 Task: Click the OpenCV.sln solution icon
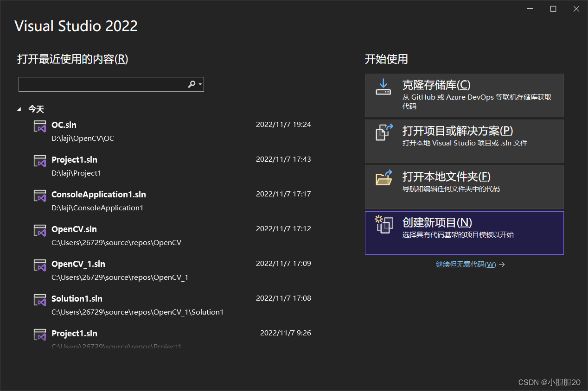click(40, 230)
